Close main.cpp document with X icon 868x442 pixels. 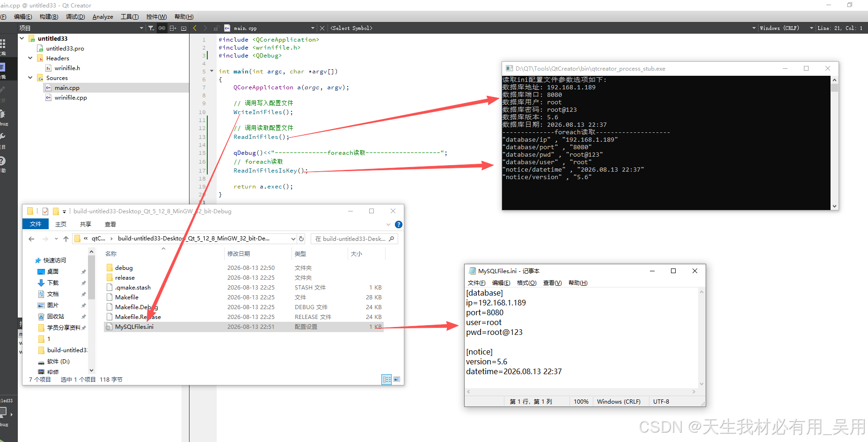click(x=322, y=28)
